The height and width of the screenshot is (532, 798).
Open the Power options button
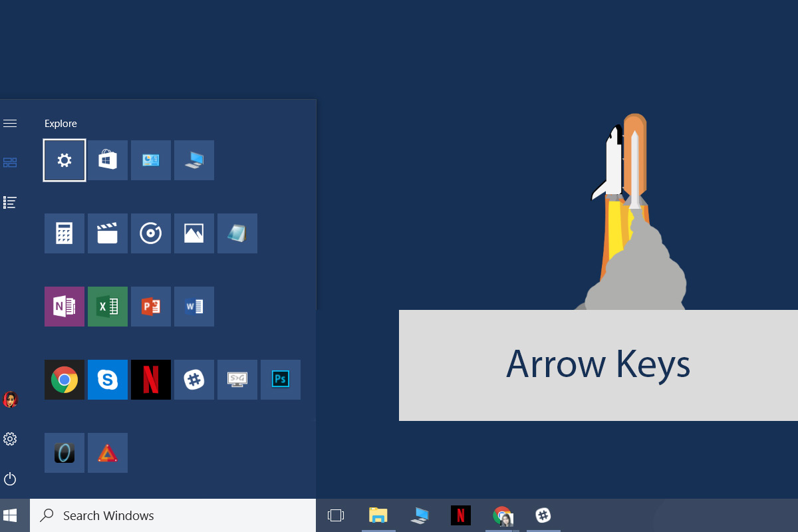tap(10, 479)
